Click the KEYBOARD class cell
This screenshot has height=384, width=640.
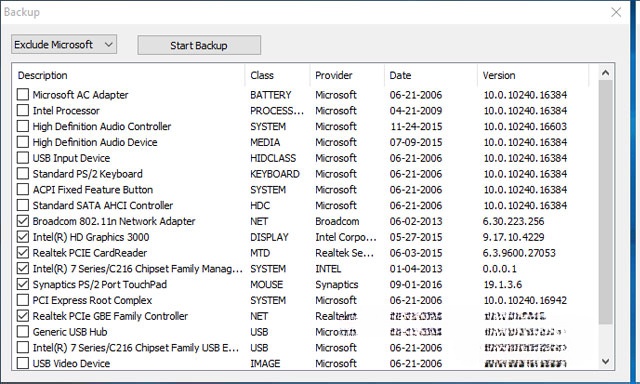coord(275,174)
